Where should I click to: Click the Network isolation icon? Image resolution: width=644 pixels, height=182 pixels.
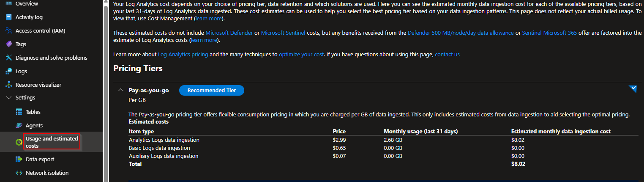[19, 173]
